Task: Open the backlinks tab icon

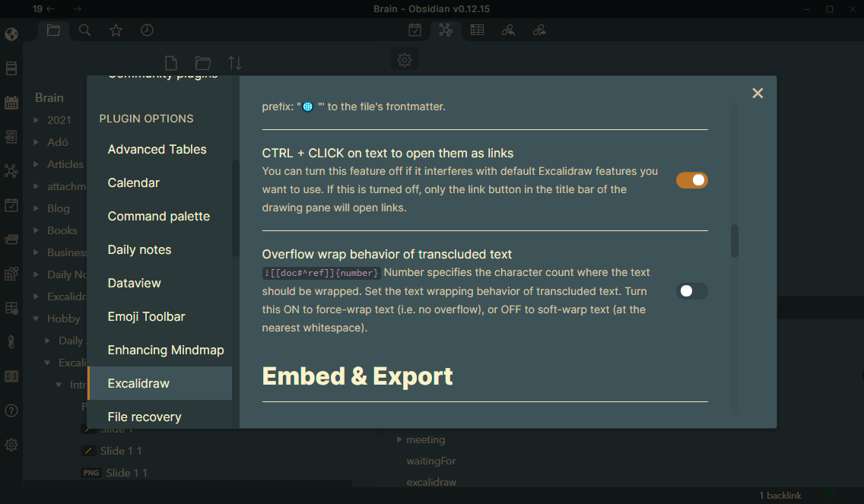Action: click(508, 30)
